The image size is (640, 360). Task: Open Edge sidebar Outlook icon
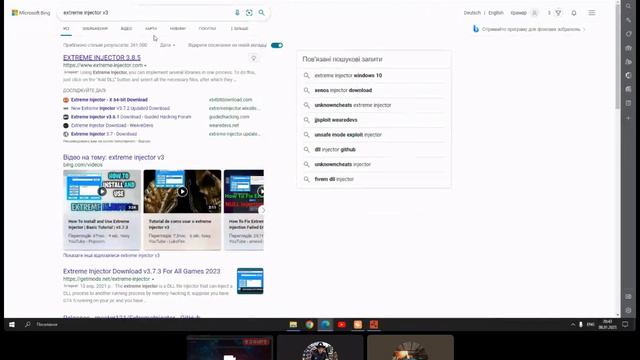tap(629, 89)
